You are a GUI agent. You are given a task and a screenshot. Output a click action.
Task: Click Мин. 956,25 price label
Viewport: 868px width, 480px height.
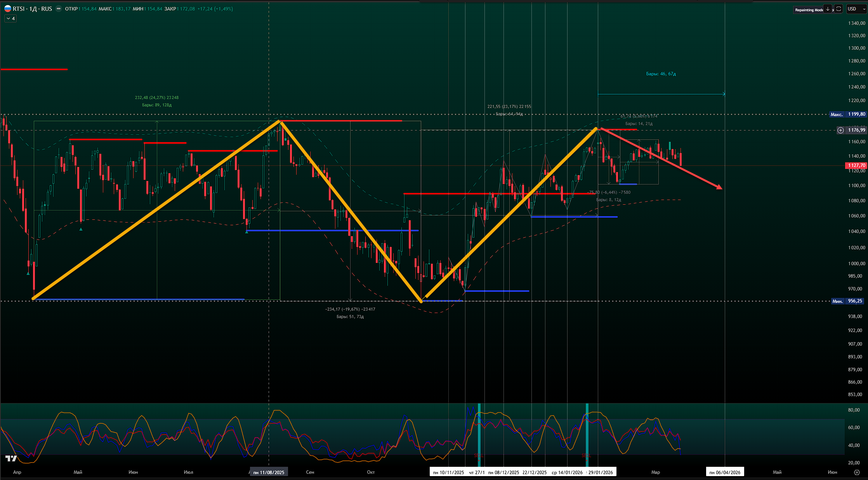click(848, 301)
